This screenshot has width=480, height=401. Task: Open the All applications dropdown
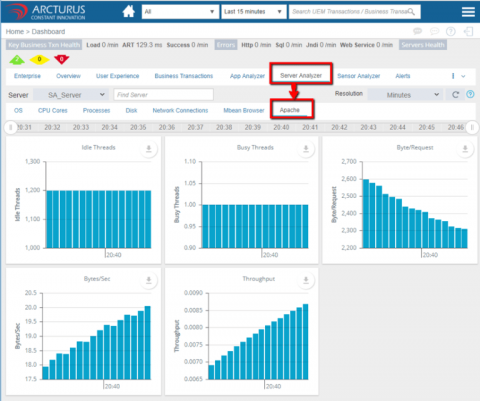click(180, 12)
